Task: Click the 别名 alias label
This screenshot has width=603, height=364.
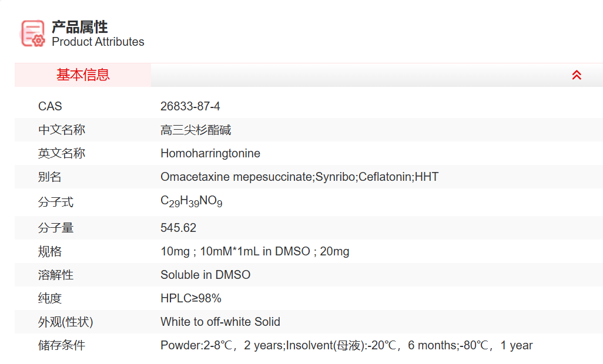Action: tap(50, 177)
